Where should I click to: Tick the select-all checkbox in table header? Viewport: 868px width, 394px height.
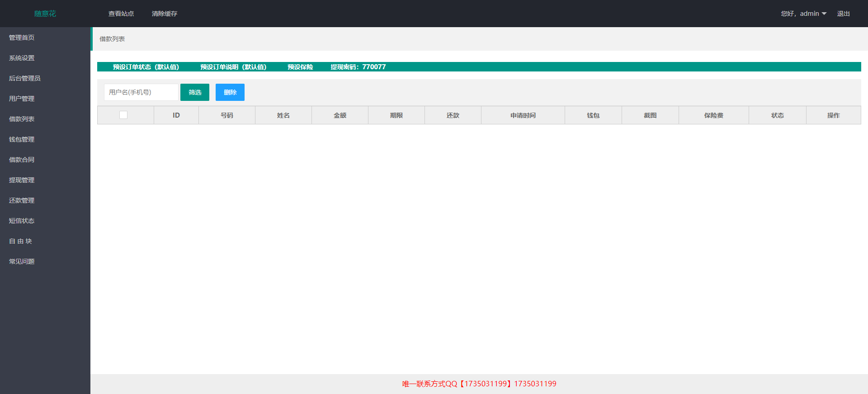point(123,115)
